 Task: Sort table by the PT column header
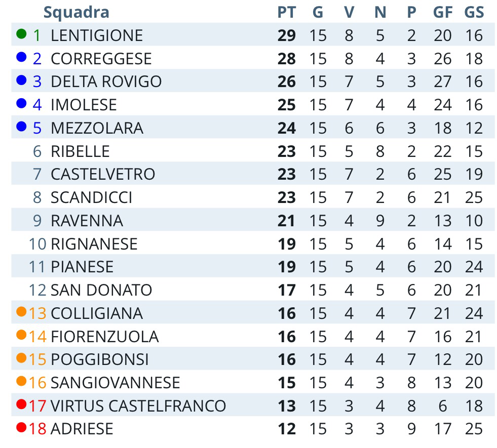coord(287,12)
